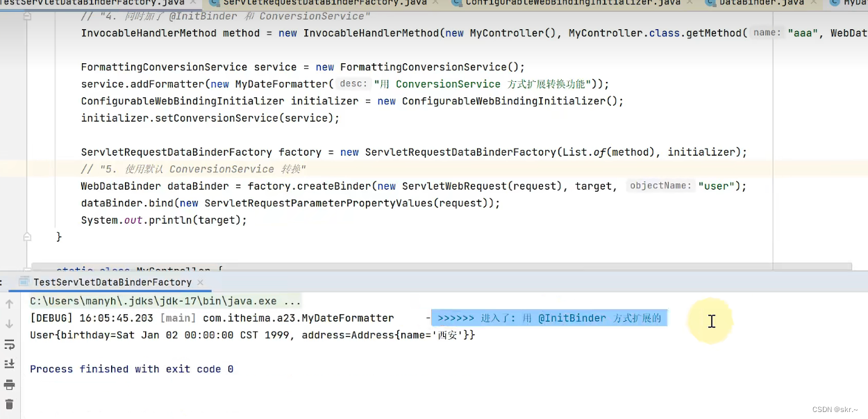This screenshot has height=419, width=868.
Task: Click the "desc:" parameter hint
Action: (353, 84)
